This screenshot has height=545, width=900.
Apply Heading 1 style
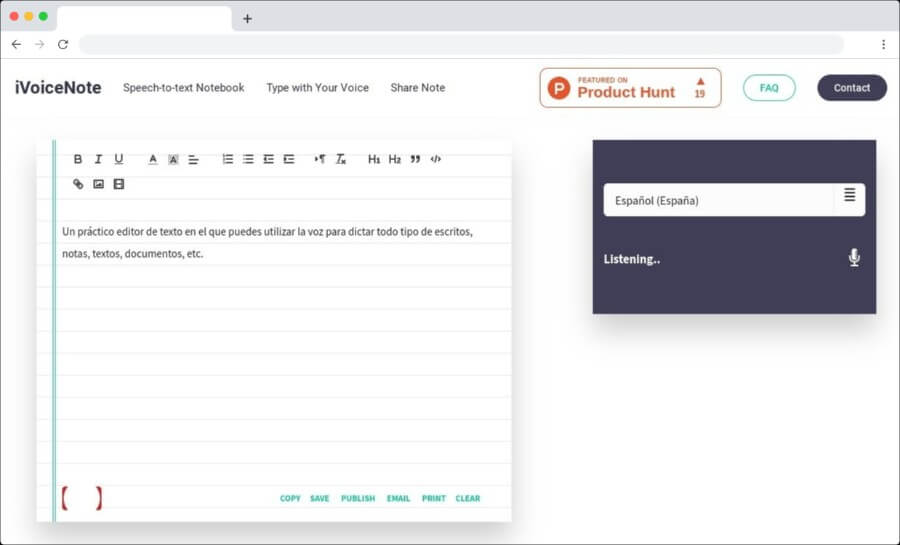point(374,159)
